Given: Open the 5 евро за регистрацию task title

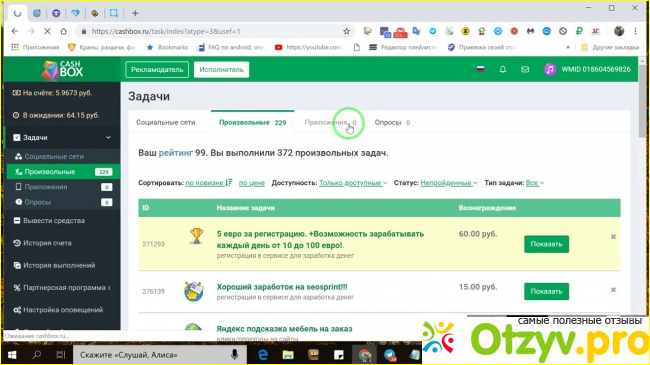Looking at the screenshot, I should point(320,239).
